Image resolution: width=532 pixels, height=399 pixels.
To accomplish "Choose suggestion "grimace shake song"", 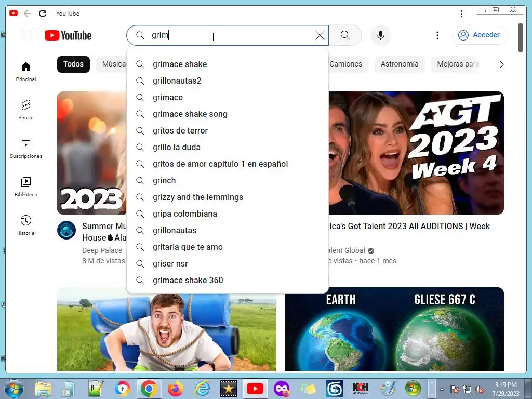I will click(228, 114).
